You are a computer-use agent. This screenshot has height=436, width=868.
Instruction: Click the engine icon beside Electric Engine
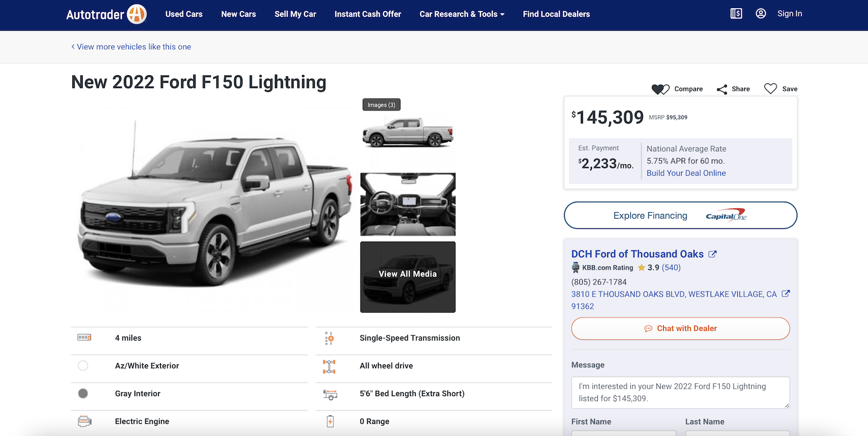pyautogui.click(x=84, y=421)
